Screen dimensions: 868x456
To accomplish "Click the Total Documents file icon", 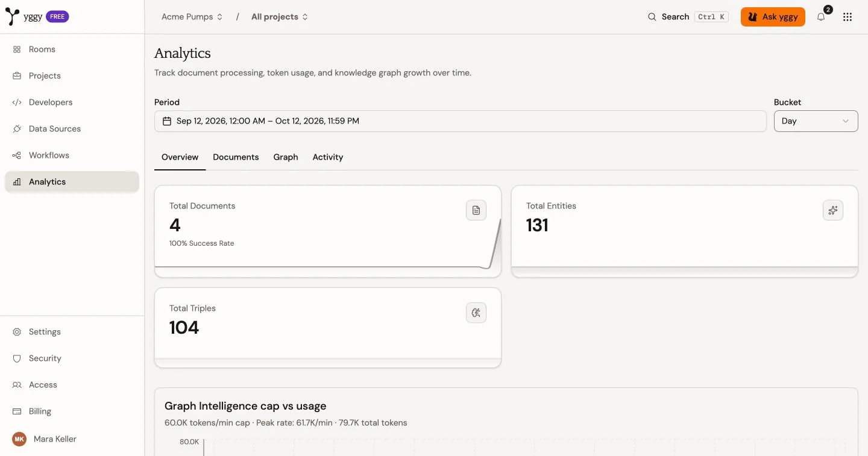I will 476,210.
